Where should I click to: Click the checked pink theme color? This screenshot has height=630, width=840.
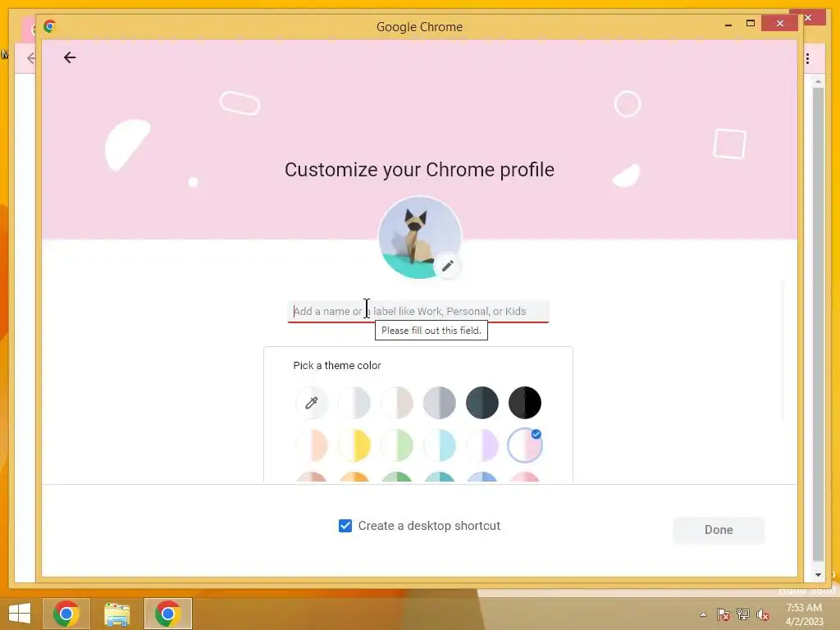pos(525,445)
